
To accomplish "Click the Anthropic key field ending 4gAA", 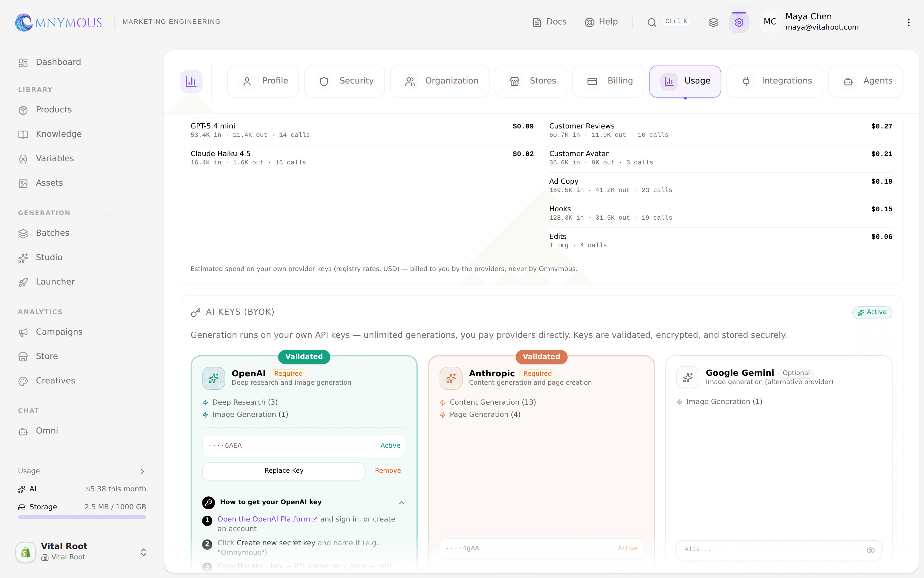I will click(542, 548).
